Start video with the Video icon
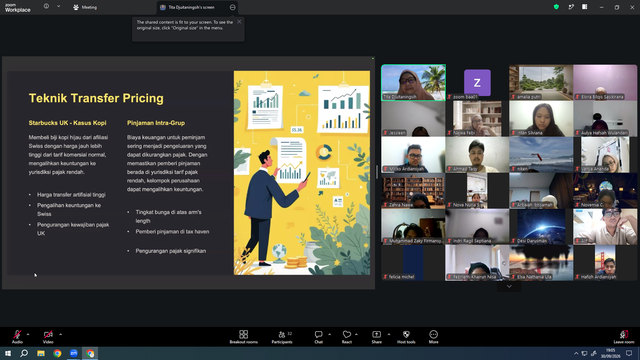The image size is (640, 360). point(48,335)
